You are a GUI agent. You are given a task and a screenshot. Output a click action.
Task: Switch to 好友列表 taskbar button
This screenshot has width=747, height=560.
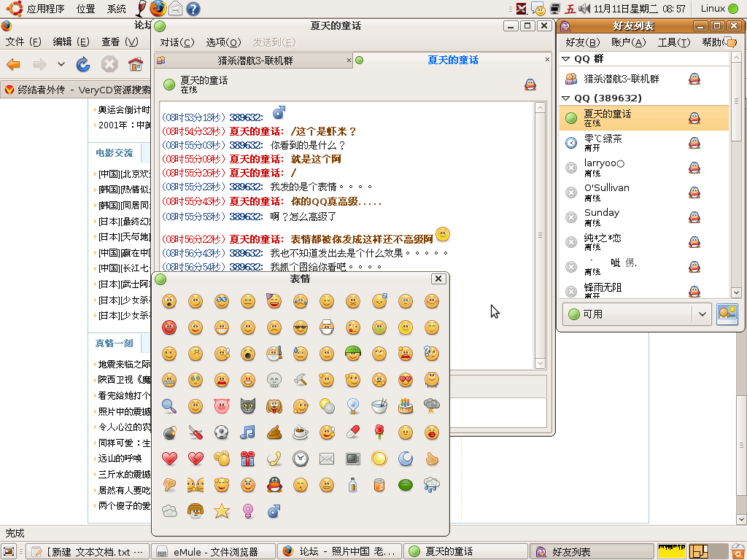(x=592, y=551)
